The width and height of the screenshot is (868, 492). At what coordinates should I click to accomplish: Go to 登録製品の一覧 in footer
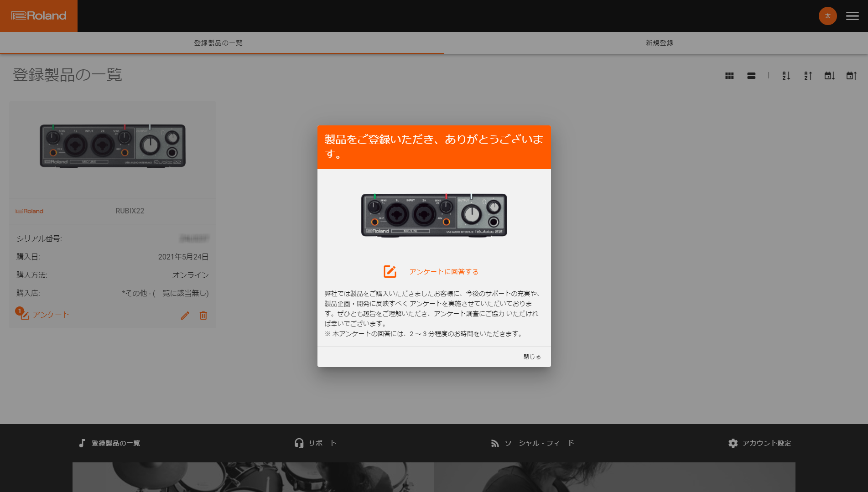116,443
